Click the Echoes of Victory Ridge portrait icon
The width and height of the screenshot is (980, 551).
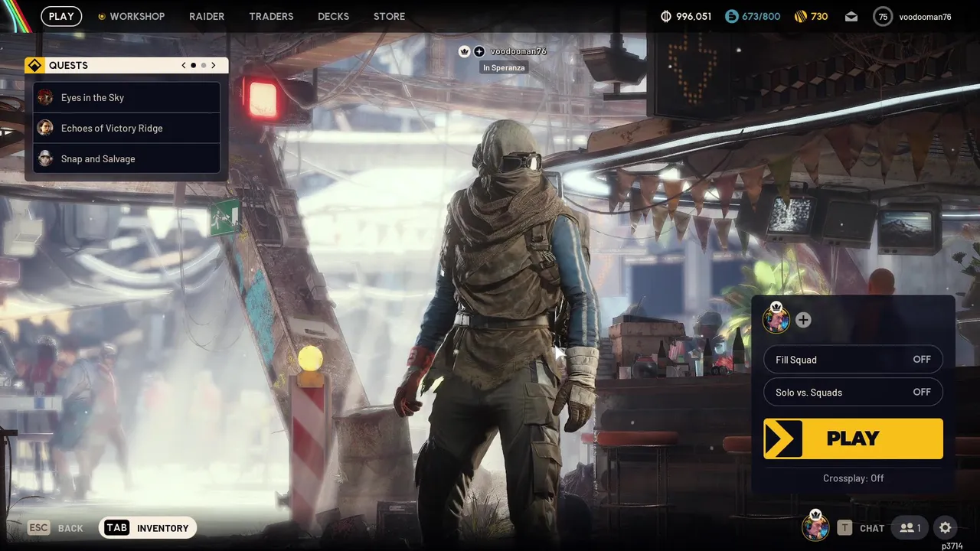(x=45, y=128)
